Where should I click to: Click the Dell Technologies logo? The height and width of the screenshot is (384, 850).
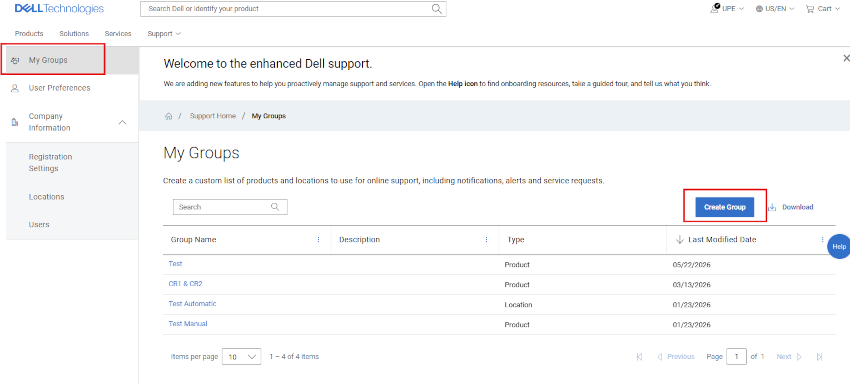59,9
